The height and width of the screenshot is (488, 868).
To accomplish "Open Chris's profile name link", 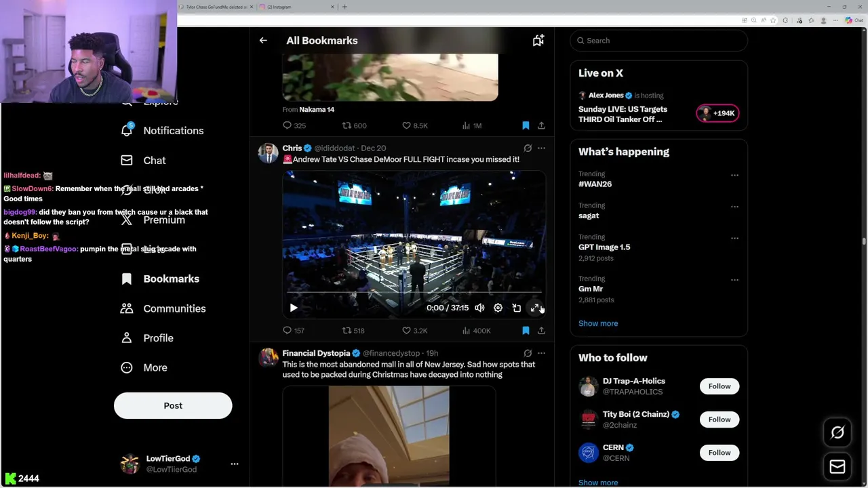I will (x=292, y=148).
